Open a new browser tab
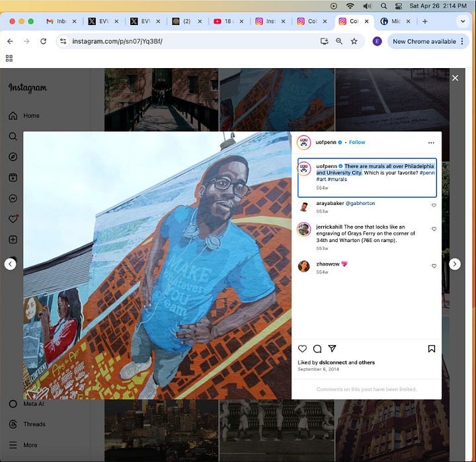Viewport: 476px width, 462px height. click(425, 21)
